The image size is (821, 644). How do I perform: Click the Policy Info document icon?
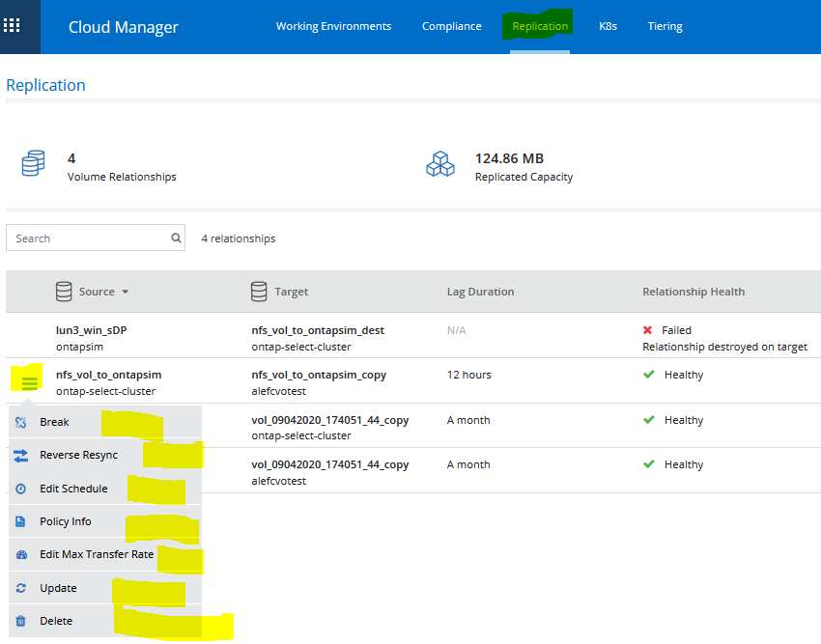tap(20, 521)
